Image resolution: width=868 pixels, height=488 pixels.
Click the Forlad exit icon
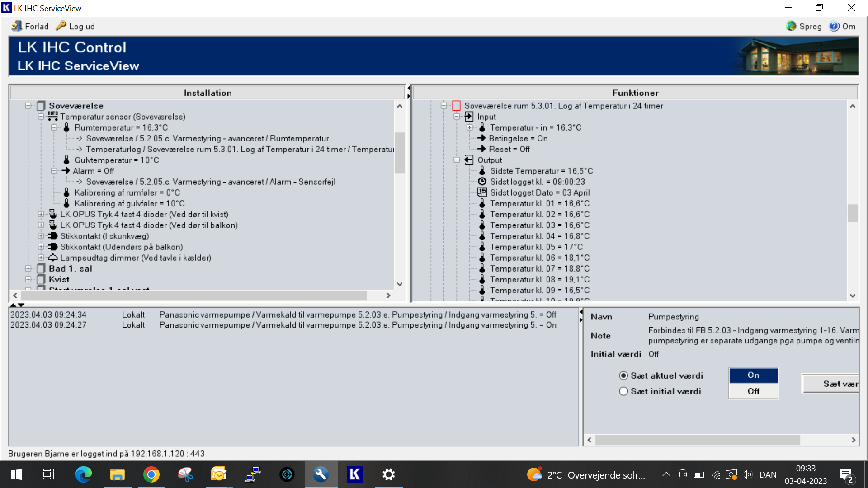click(17, 26)
